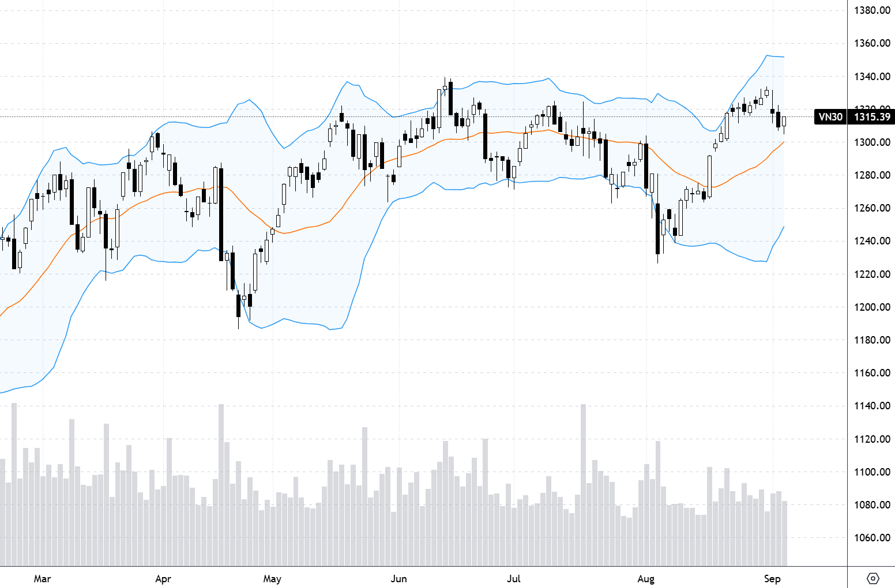Open the hexagon chart settings icon
Screen dimensions: 895x588
coord(873,578)
